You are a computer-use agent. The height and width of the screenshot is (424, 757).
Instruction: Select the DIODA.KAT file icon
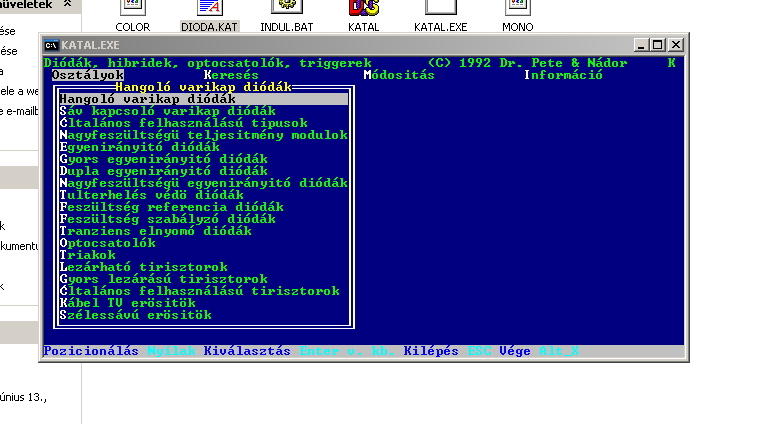[x=209, y=8]
